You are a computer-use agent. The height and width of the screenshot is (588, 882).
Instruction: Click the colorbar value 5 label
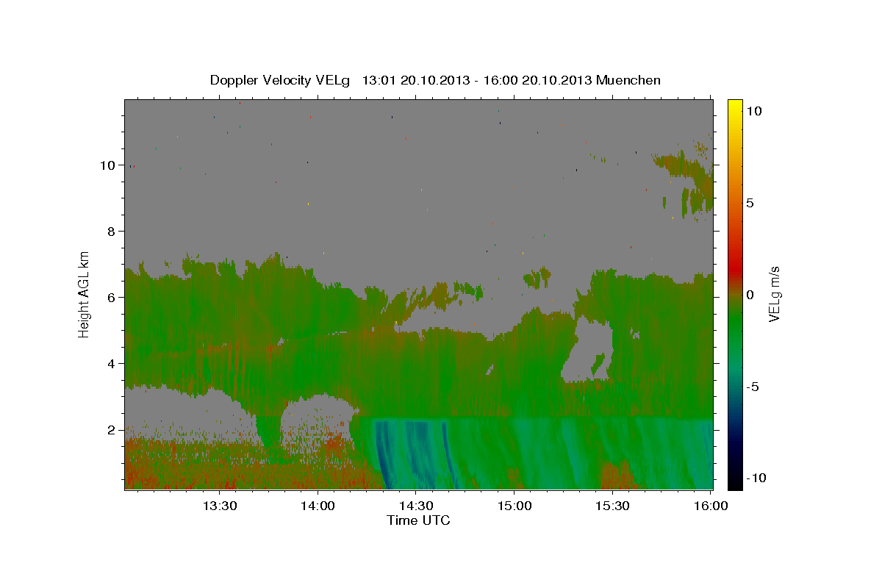[750, 203]
